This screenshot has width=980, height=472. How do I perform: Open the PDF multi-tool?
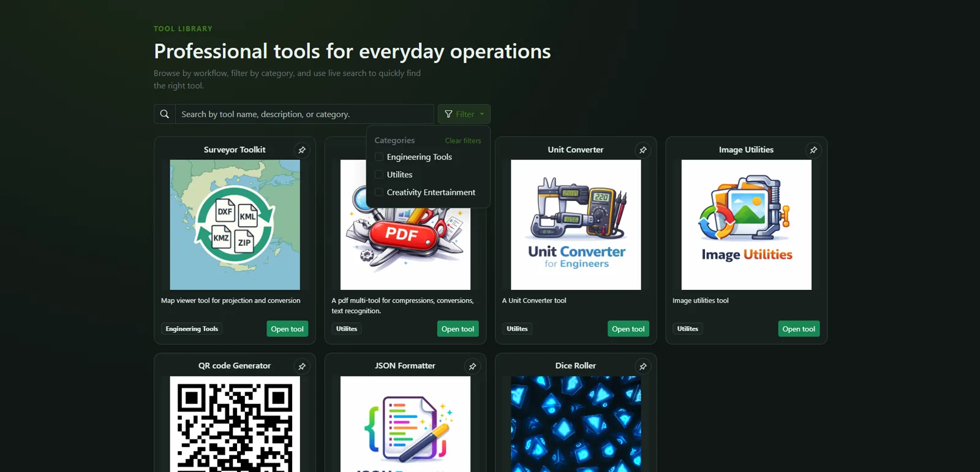pos(458,329)
